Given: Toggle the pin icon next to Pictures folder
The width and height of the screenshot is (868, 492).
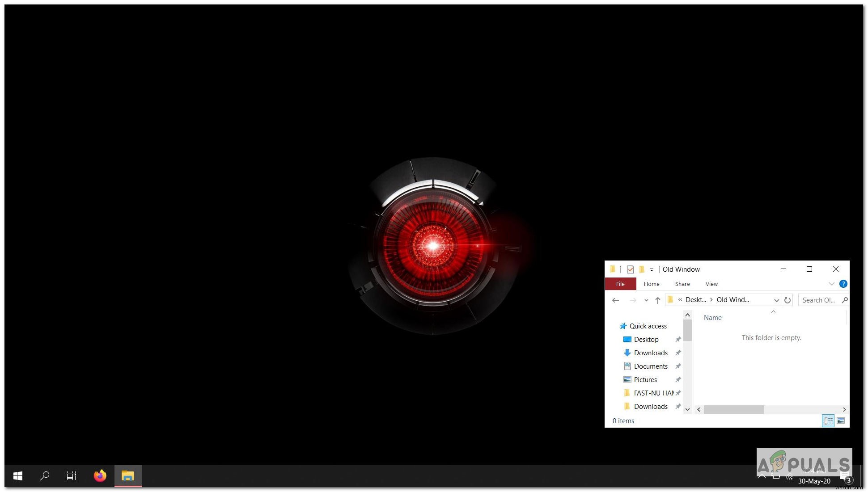Looking at the screenshot, I should (x=678, y=379).
